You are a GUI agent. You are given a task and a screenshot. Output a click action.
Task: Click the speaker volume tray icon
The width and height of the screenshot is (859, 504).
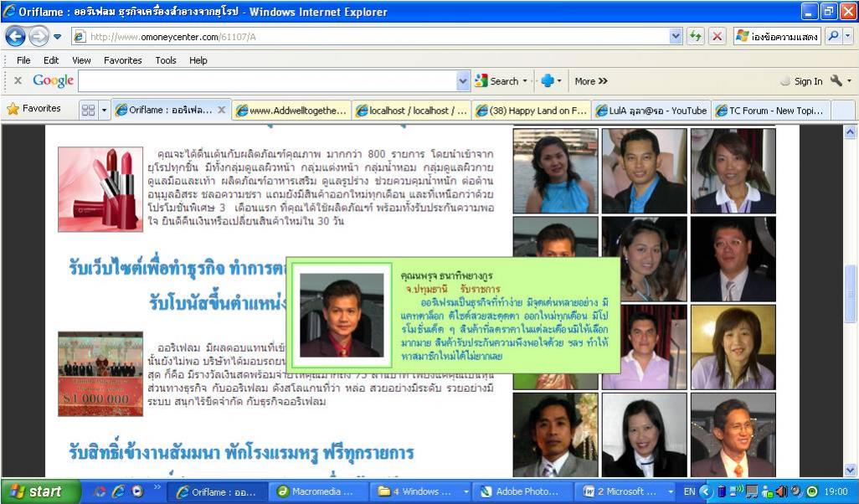(782, 491)
